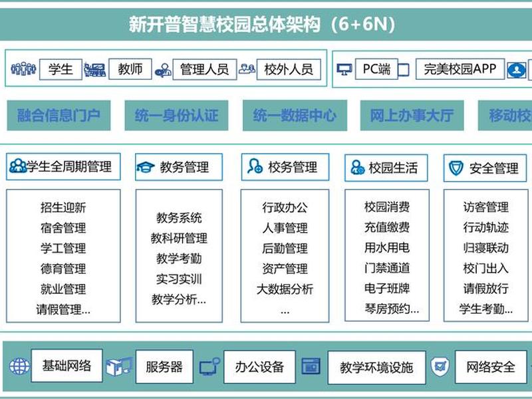The height and width of the screenshot is (399, 532).
Task: Click the 资产管理 item
Action: [x=285, y=269]
